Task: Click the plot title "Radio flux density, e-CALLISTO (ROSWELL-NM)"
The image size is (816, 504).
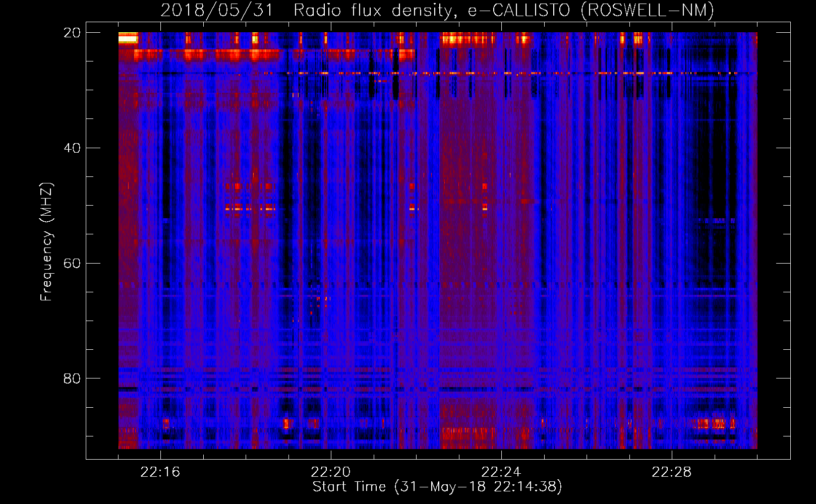Action: 504,10
